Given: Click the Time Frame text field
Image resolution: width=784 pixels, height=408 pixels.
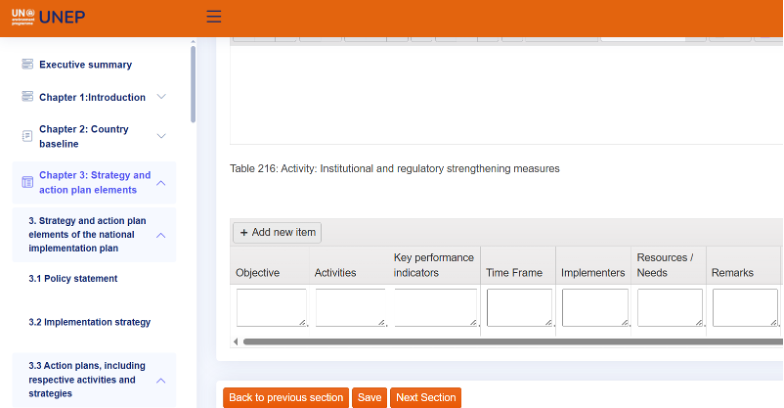Looking at the screenshot, I should tap(518, 307).
